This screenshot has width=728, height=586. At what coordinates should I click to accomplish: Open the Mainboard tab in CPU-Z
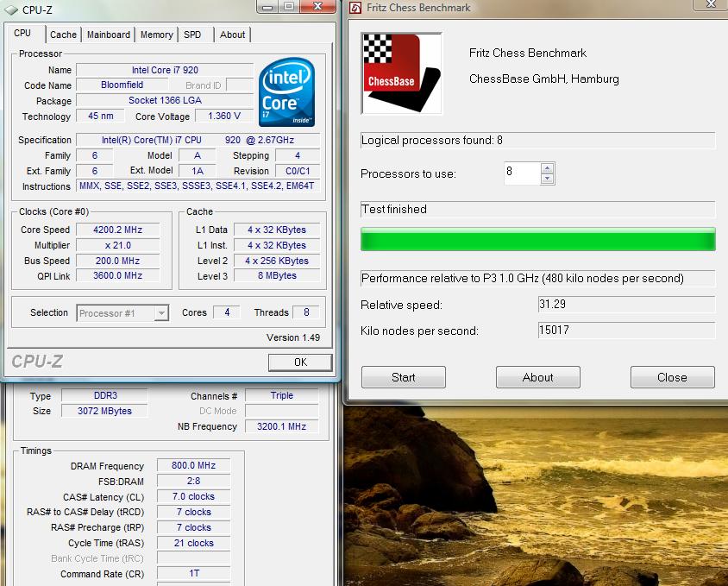tap(109, 35)
